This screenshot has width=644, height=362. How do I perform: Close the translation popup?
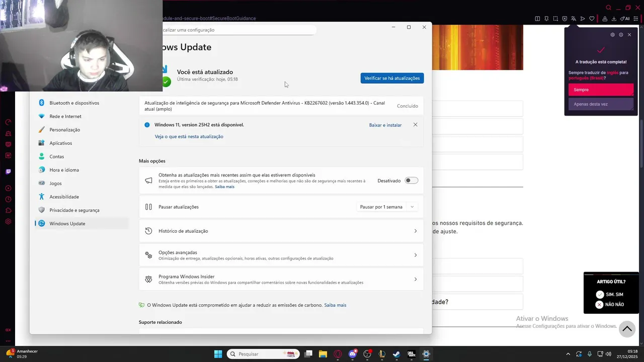point(629,35)
